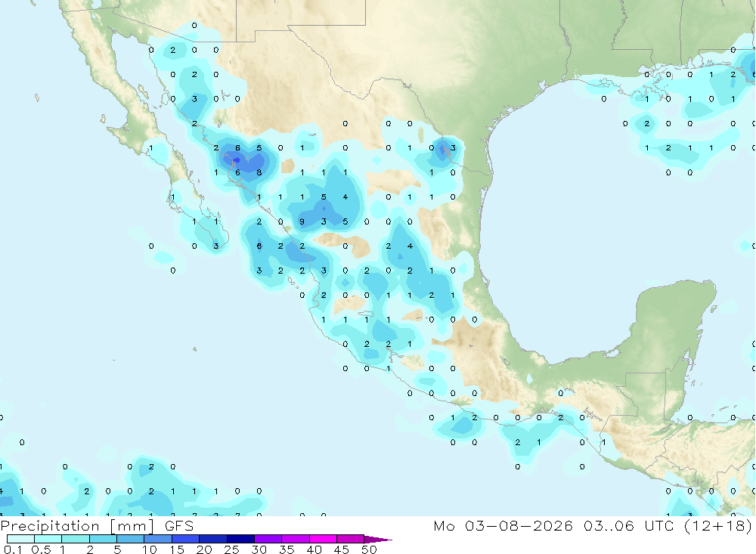Click the "(12+18)" forecast offset text

point(718,526)
